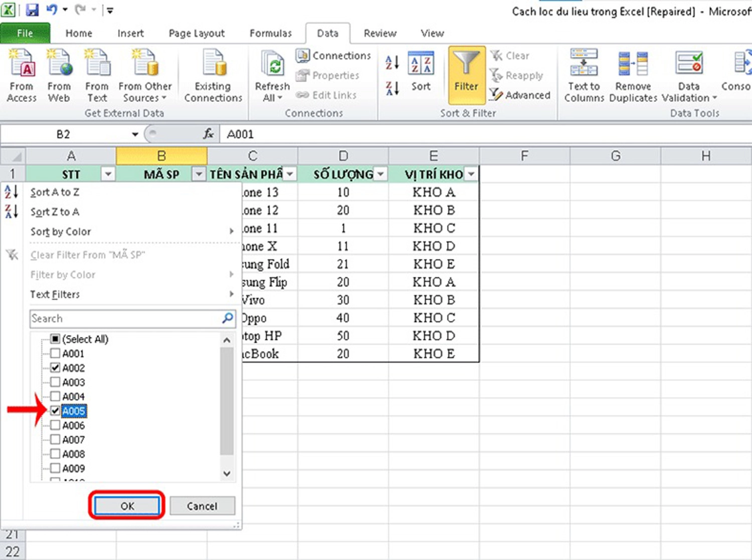752x560 pixels.
Task: Choose Sort Z to A in filter menu
Action: [x=133, y=212]
